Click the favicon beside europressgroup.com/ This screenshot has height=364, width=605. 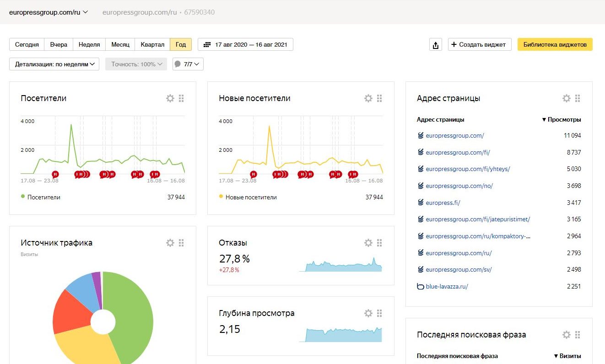click(421, 135)
